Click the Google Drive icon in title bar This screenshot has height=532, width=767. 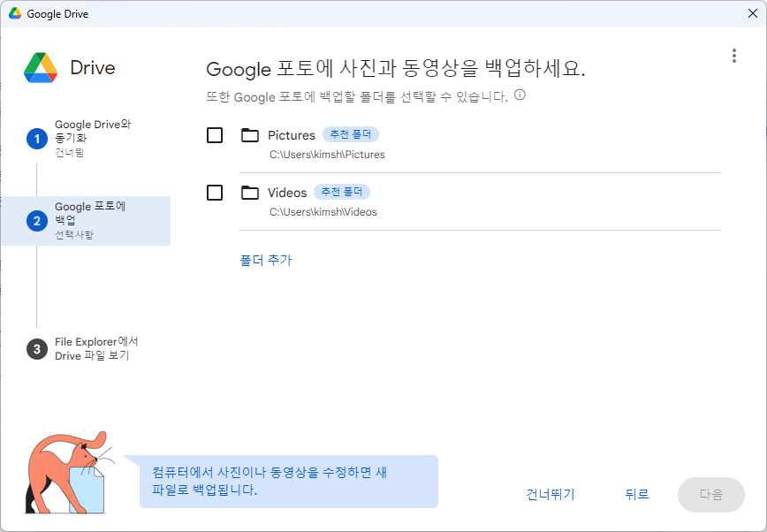click(x=15, y=14)
